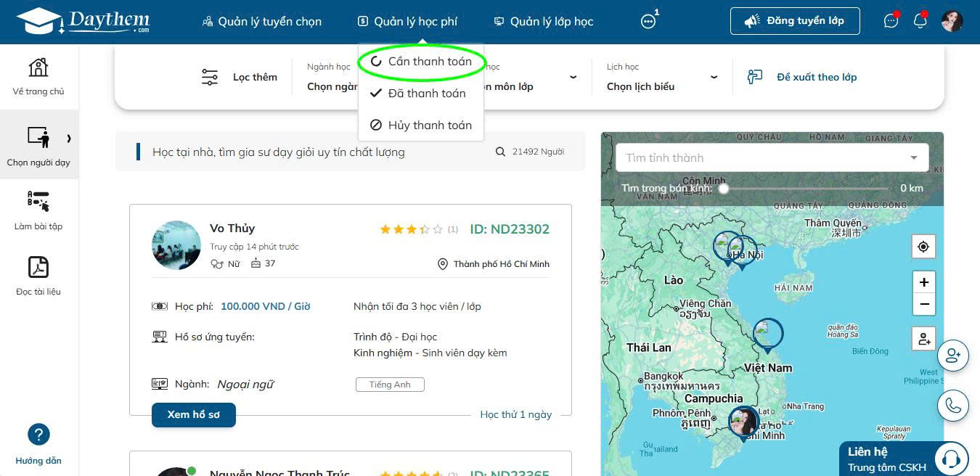The height and width of the screenshot is (476, 980).
Task: Adjust the Tìm trong bán kính slider
Action: (x=724, y=188)
